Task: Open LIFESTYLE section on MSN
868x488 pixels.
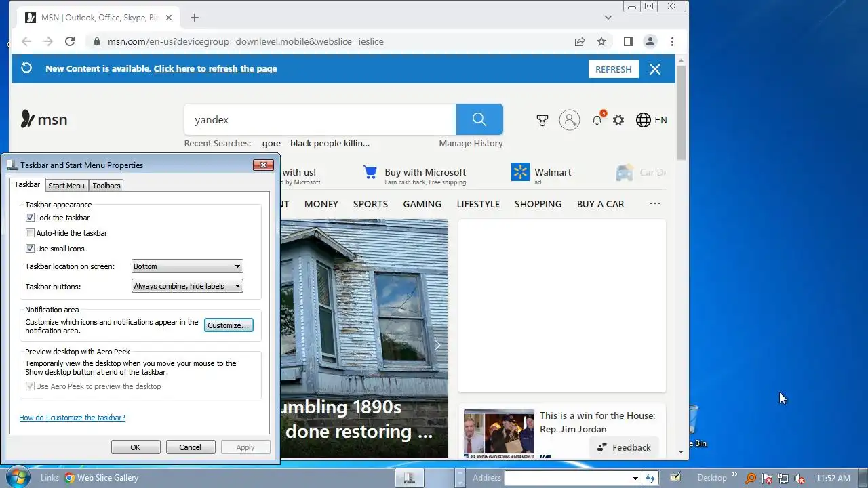Action: click(x=478, y=204)
